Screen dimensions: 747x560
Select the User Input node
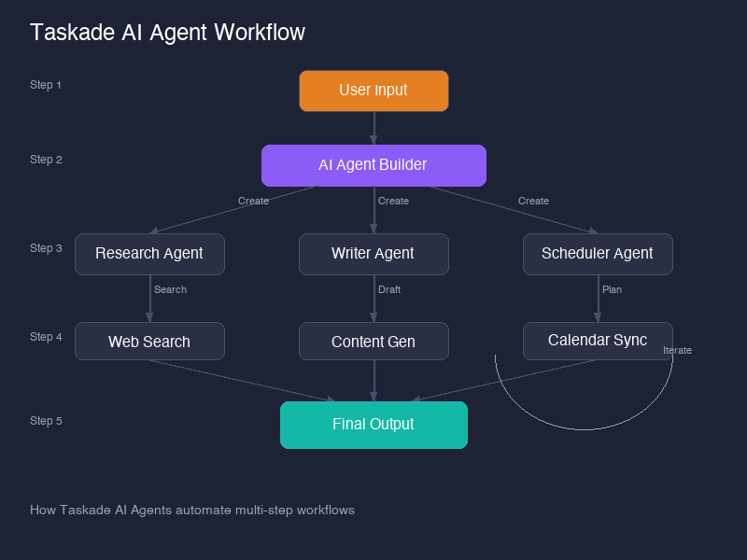click(x=373, y=91)
